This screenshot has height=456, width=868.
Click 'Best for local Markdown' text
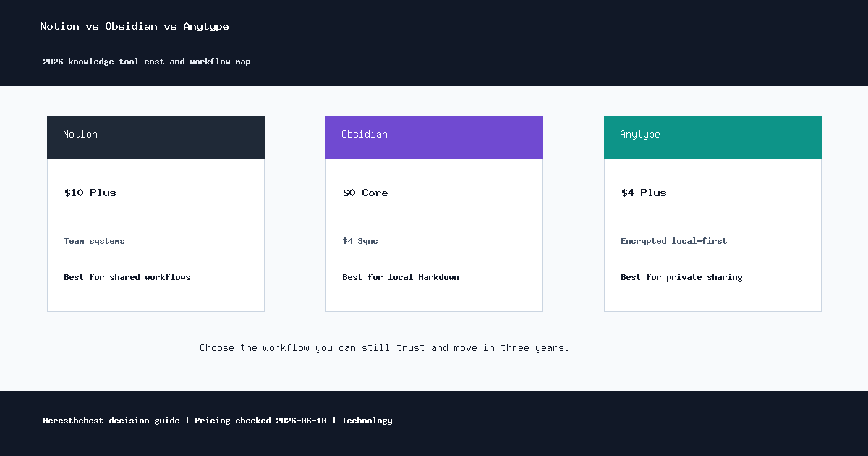pyautogui.click(x=401, y=277)
